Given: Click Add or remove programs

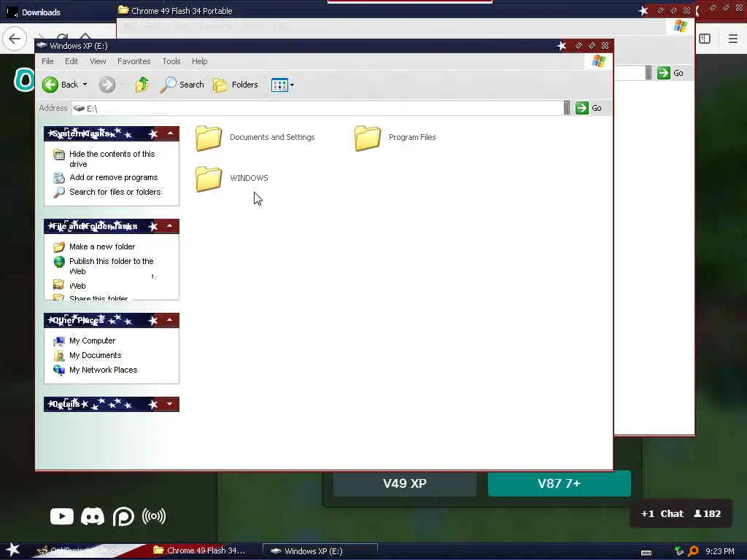Looking at the screenshot, I should pyautogui.click(x=113, y=178).
